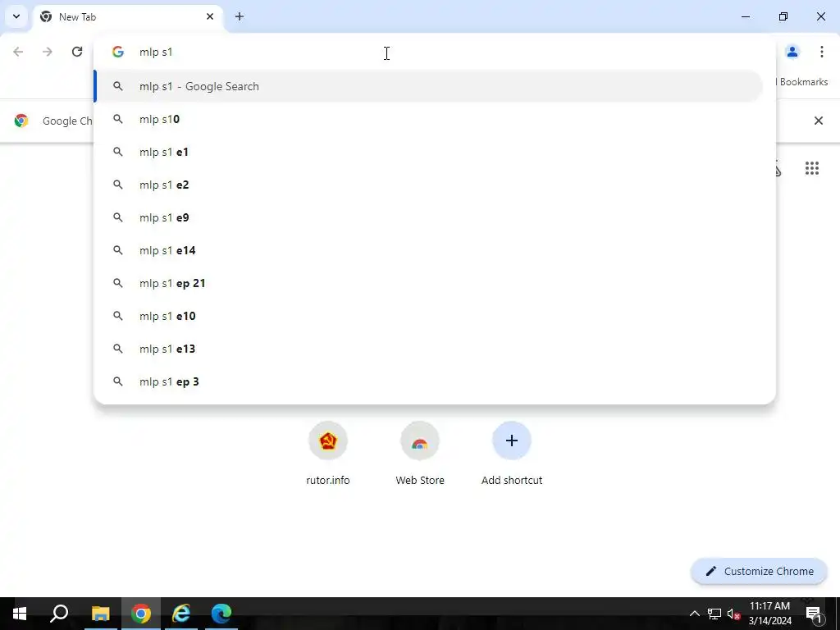This screenshot has width=840, height=630.
Task: Click the Add shortcut button
Action: [x=512, y=453]
